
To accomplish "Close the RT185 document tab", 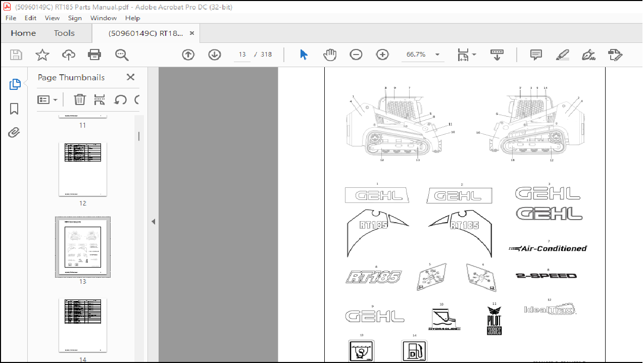I will pos(192,33).
